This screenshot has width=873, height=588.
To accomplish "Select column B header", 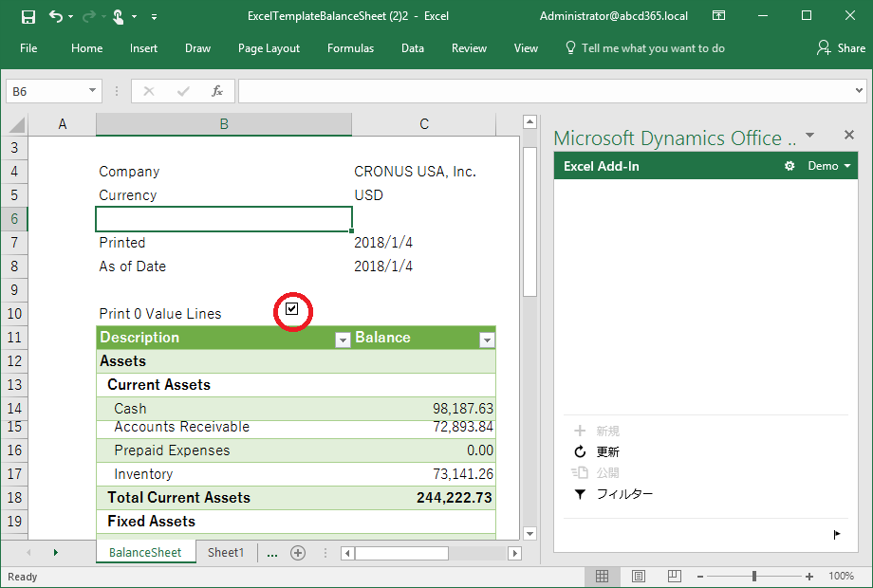I will coord(224,124).
